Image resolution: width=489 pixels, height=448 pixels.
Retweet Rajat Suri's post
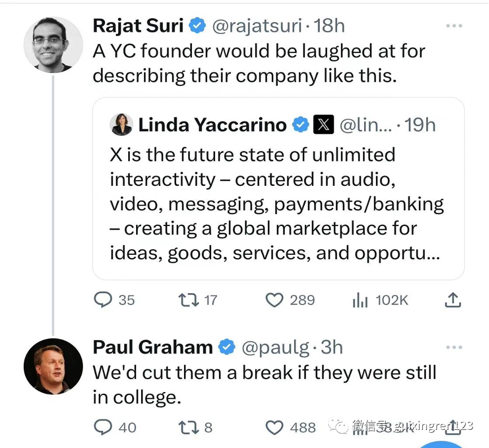click(187, 299)
